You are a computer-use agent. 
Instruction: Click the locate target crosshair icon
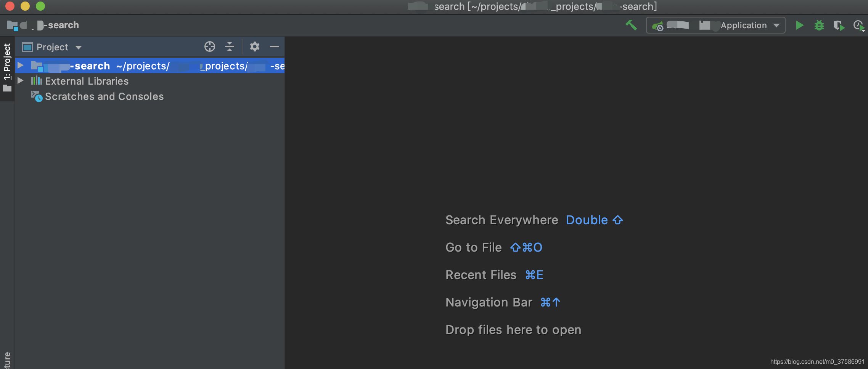tap(209, 47)
